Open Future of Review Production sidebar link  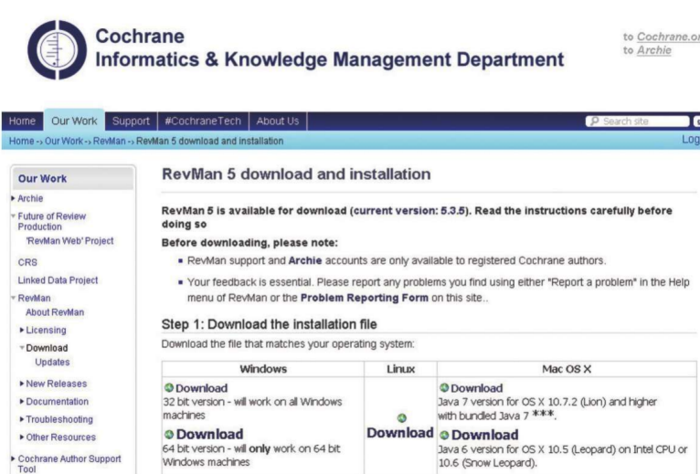pos(52,221)
